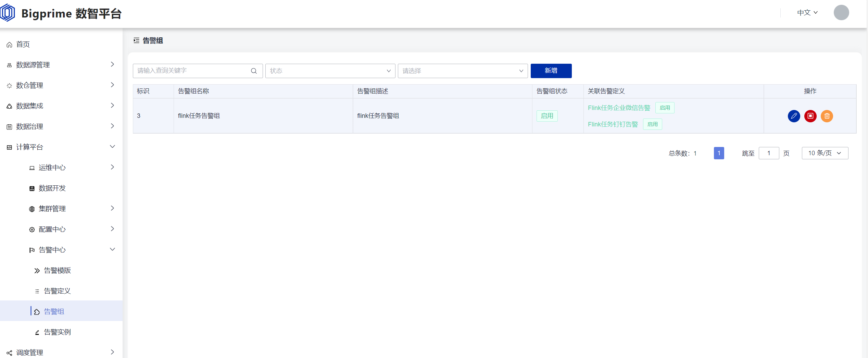Click the 操作 column header
868x358 pixels.
tap(810, 91)
